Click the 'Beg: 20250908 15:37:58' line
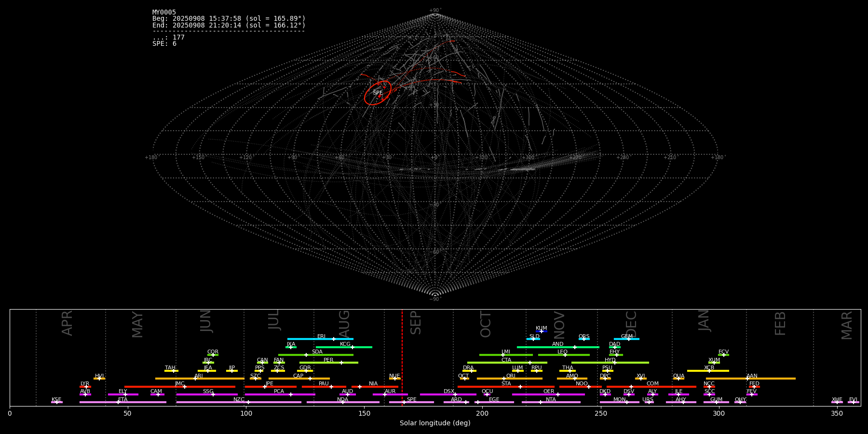 click(x=229, y=19)
